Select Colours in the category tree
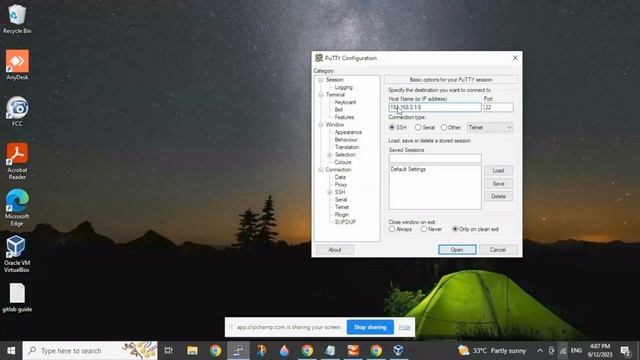 click(343, 162)
